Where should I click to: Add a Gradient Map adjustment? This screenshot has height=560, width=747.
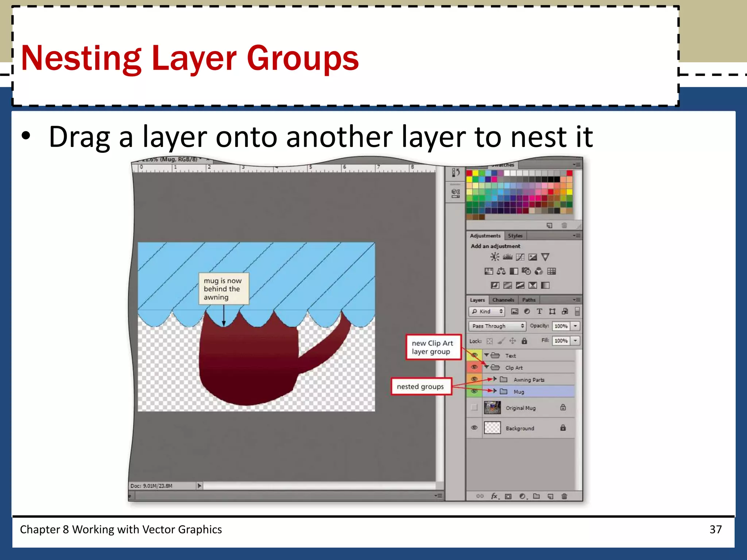pos(545,285)
